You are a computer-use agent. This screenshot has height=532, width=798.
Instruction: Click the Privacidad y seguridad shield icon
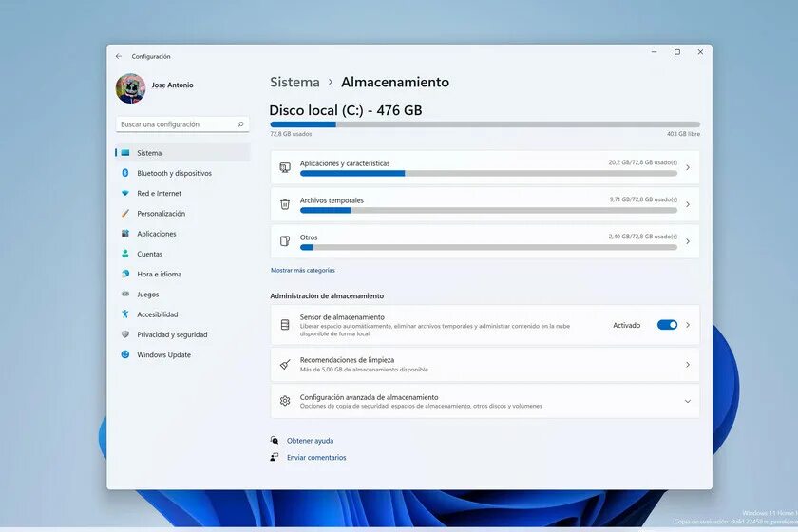(125, 334)
